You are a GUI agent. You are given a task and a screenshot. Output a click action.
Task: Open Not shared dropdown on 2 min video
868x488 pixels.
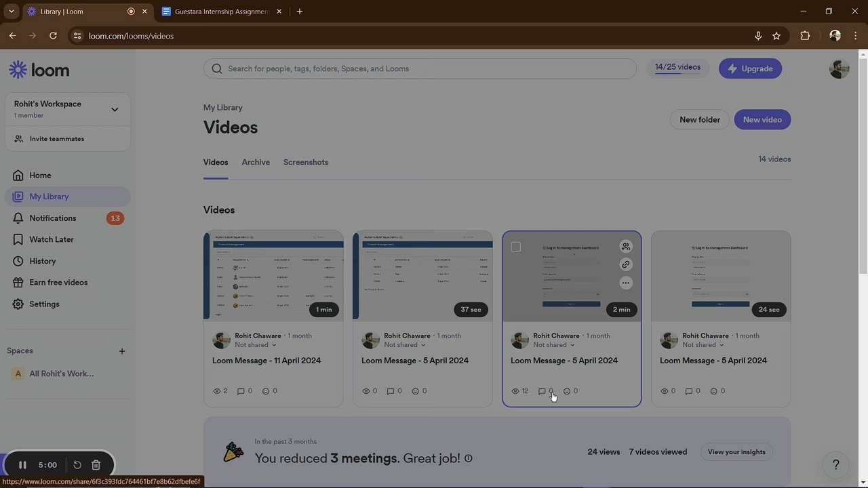click(x=553, y=345)
